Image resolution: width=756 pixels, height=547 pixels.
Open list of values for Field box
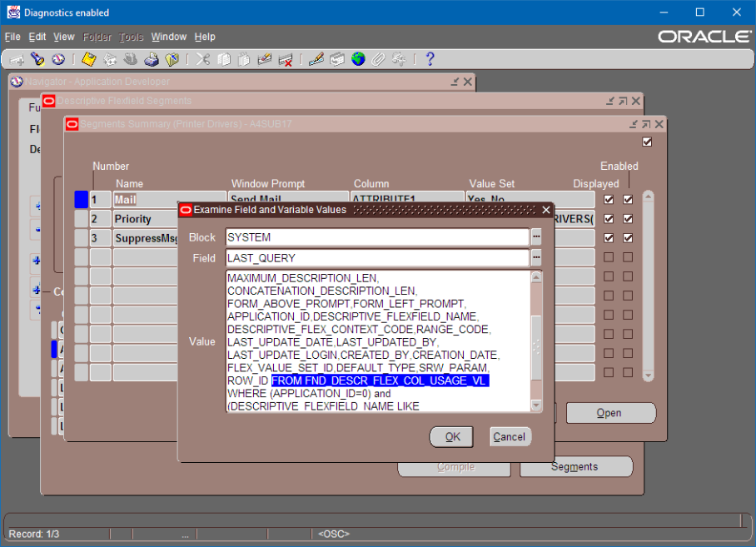(537, 258)
